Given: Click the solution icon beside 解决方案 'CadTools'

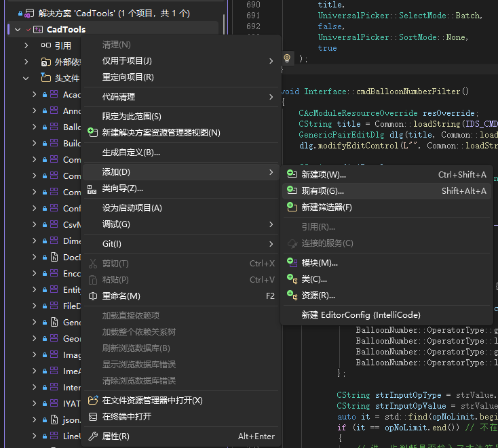Looking at the screenshot, I should (x=29, y=14).
